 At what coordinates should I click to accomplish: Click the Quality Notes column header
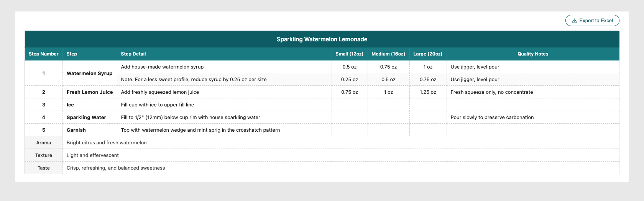click(x=533, y=54)
